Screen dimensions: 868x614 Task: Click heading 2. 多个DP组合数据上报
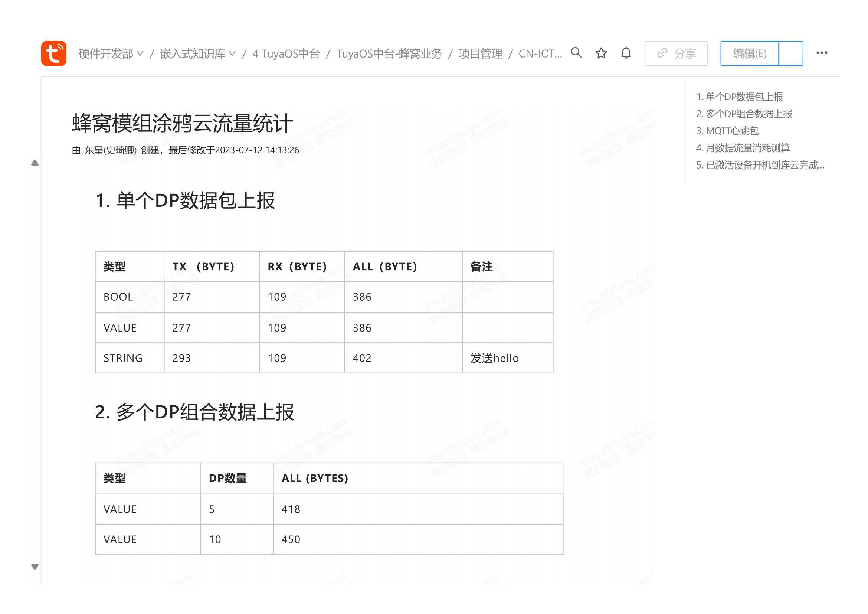click(194, 412)
